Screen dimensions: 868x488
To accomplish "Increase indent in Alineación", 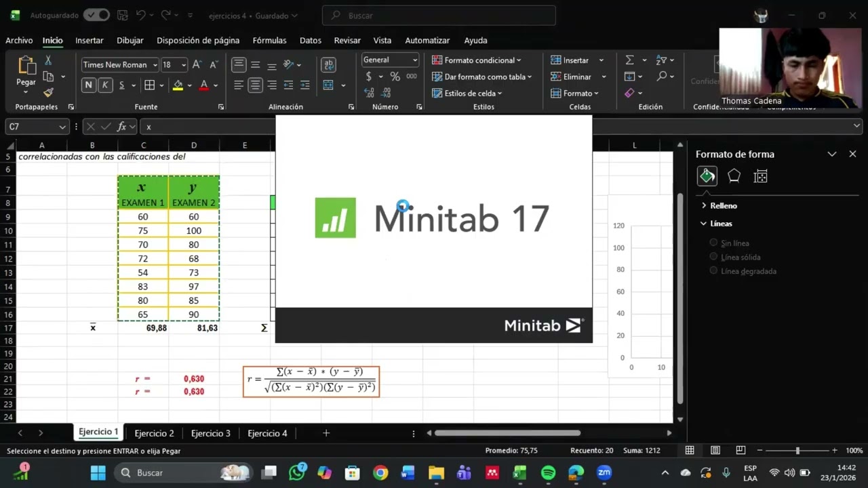I will point(304,85).
